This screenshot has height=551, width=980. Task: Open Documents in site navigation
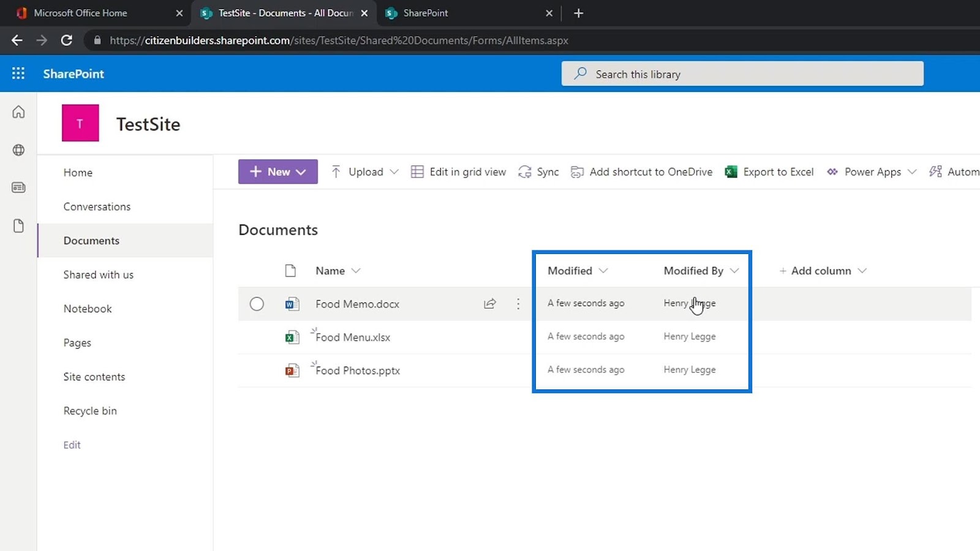click(91, 241)
